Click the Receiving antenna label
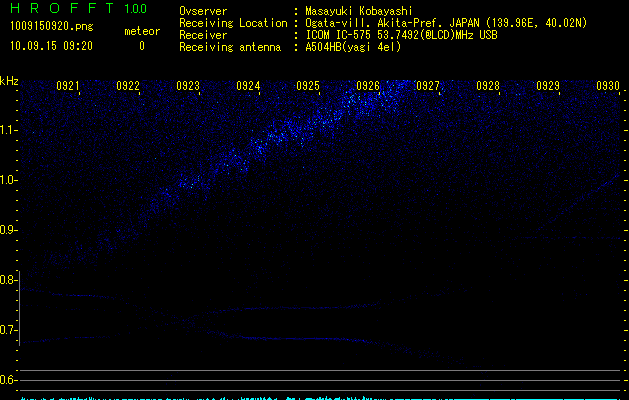This screenshot has width=629, height=400. (230, 47)
